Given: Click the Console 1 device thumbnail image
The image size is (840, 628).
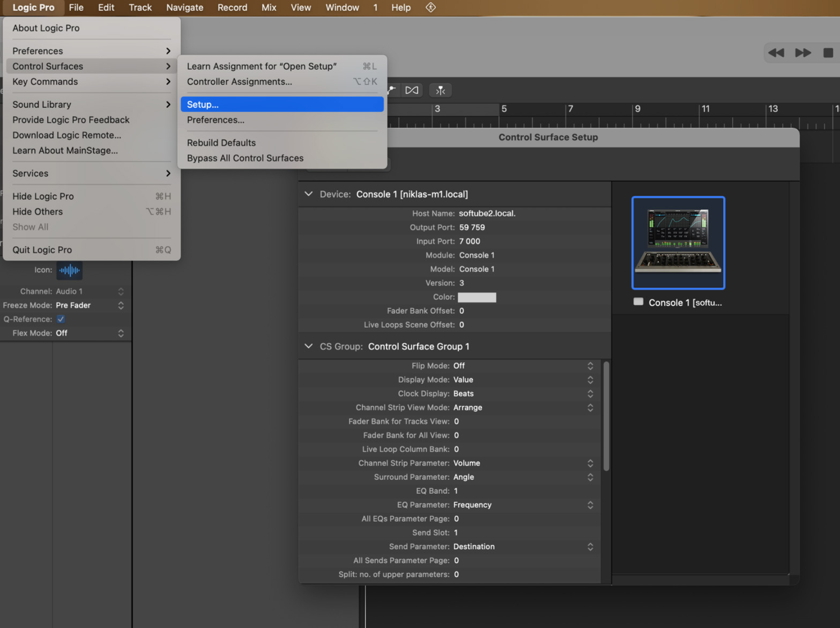Looking at the screenshot, I should [678, 242].
